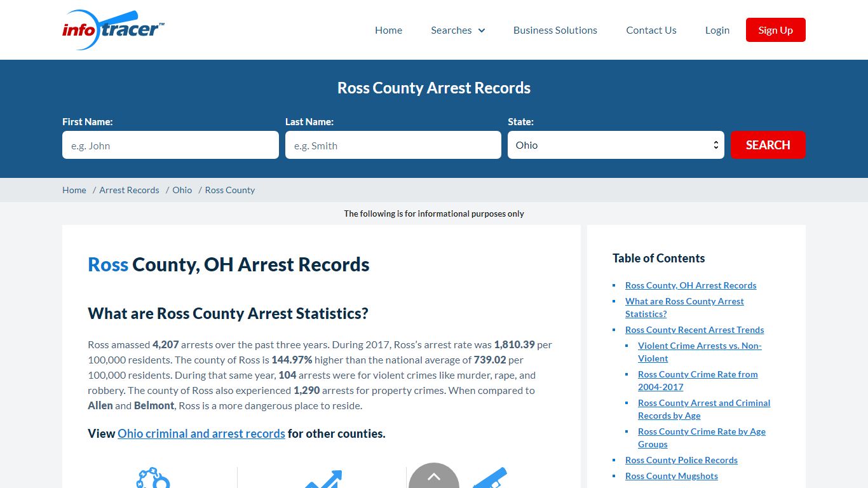Open the State select showing Ohio
The width and height of the screenshot is (868, 488).
click(616, 145)
